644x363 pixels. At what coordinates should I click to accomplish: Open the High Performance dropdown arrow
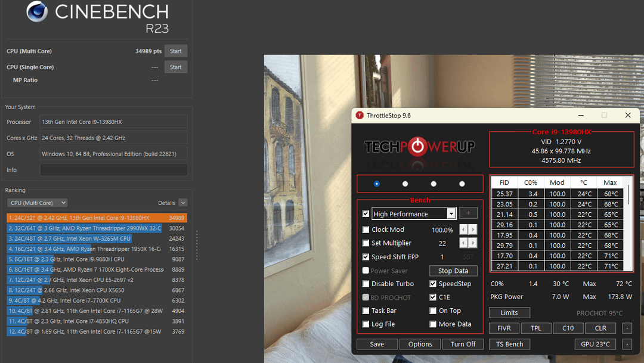click(451, 214)
